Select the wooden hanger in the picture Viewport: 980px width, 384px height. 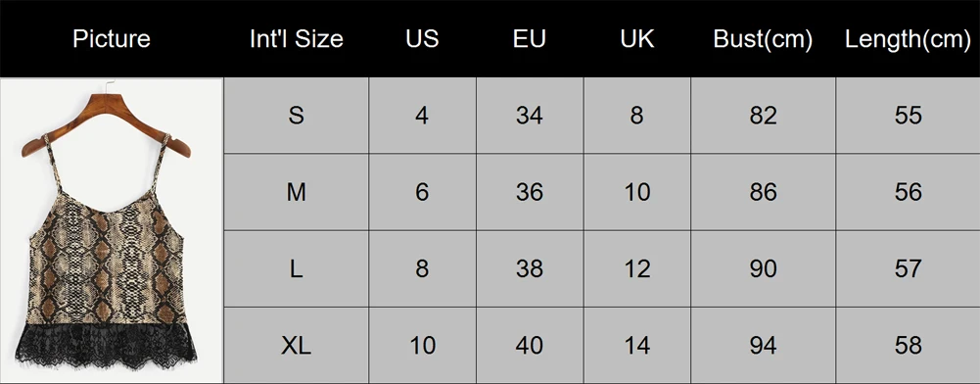coord(107,123)
